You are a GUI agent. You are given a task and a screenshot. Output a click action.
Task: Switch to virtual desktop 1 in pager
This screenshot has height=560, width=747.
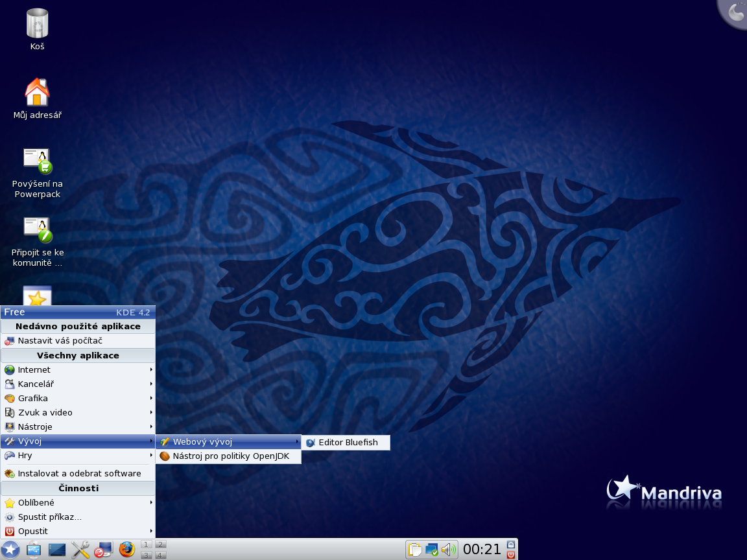[147, 544]
